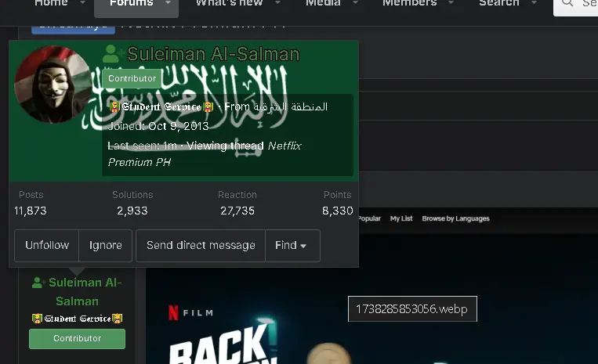Image resolution: width=598 pixels, height=364 pixels.
Task: Select the Reaction count 27,735
Action: pos(237,211)
